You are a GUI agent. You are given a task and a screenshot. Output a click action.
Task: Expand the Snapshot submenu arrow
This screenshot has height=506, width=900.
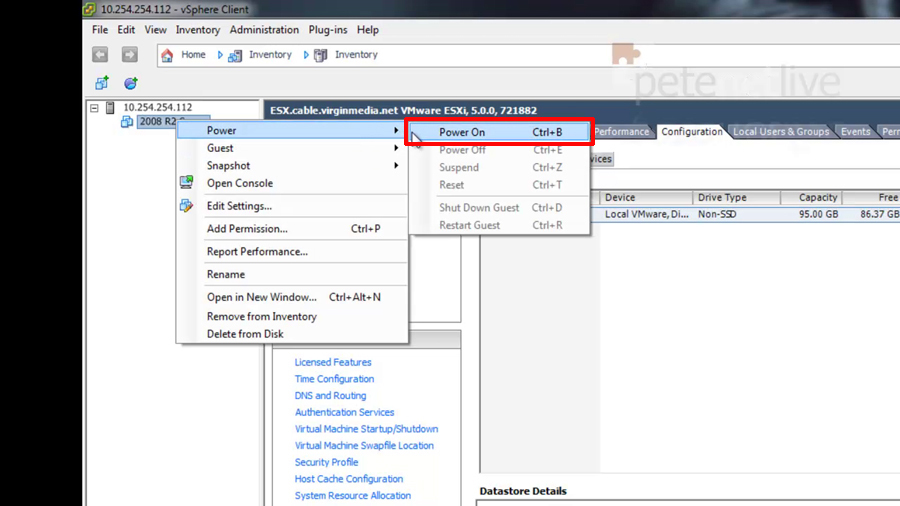tap(396, 165)
